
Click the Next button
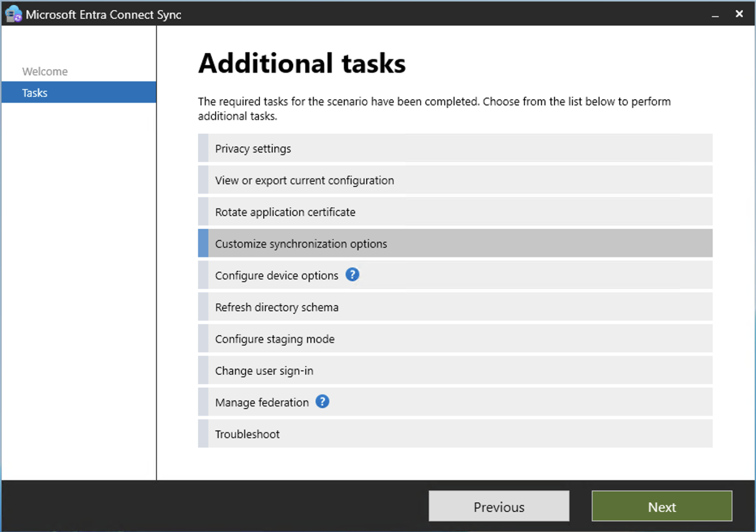click(x=662, y=506)
